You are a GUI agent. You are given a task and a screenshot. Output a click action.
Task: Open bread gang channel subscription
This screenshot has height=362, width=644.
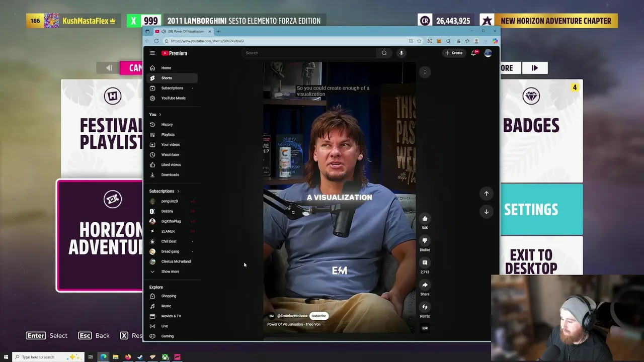(x=172, y=251)
